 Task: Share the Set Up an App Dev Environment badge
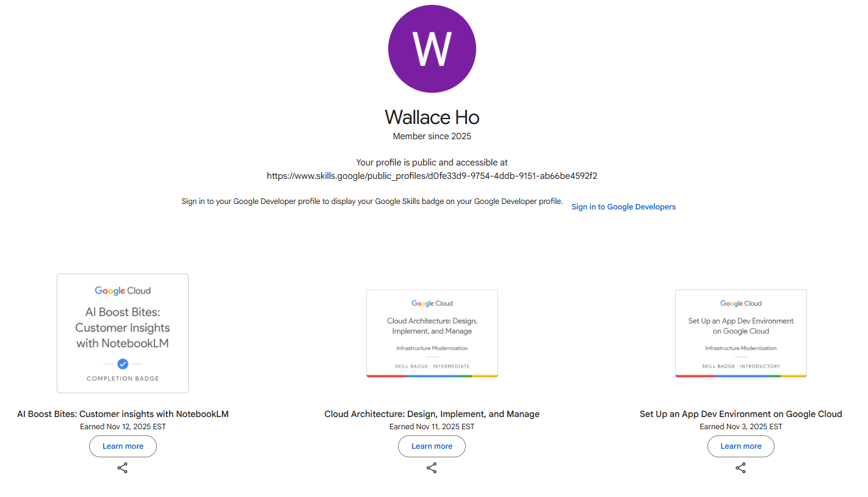pyautogui.click(x=740, y=468)
